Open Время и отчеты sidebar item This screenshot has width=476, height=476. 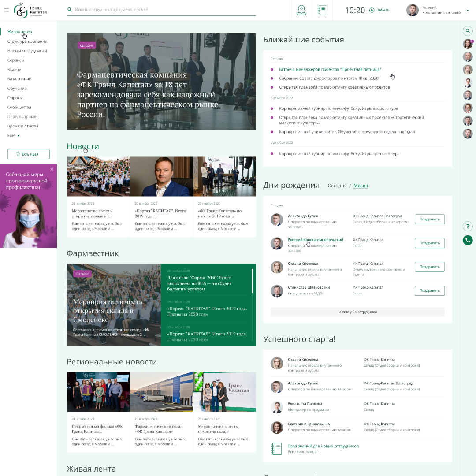click(x=23, y=126)
